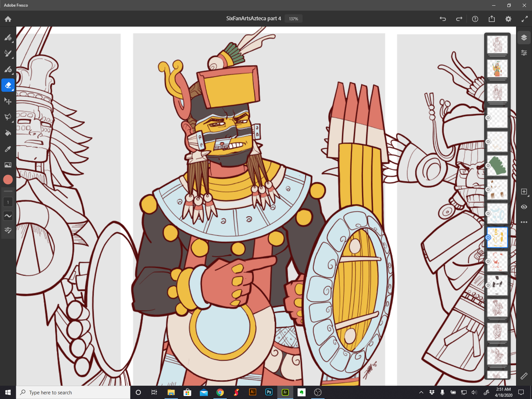This screenshot has width=532, height=399.
Task: Open the brush settings sliders
Action: coord(8,230)
